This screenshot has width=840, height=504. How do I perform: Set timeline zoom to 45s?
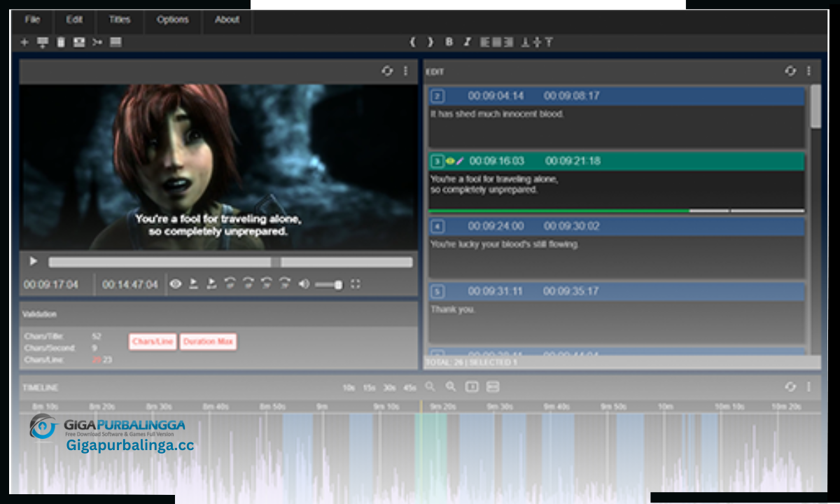click(x=409, y=387)
